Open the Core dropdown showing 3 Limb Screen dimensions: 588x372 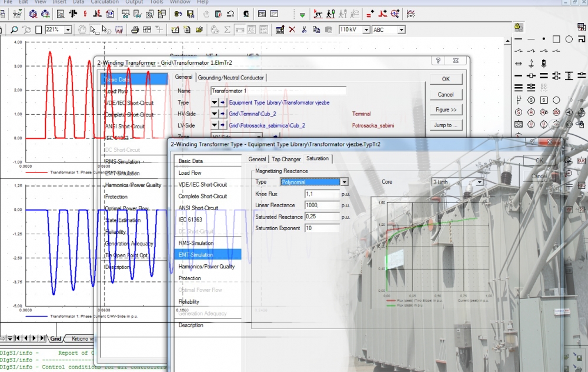pos(479,182)
